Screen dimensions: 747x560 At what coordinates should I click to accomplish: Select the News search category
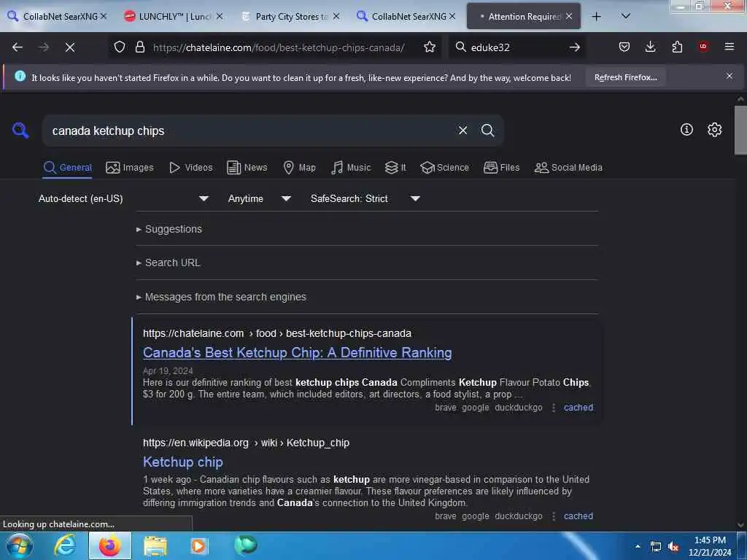pyautogui.click(x=247, y=168)
